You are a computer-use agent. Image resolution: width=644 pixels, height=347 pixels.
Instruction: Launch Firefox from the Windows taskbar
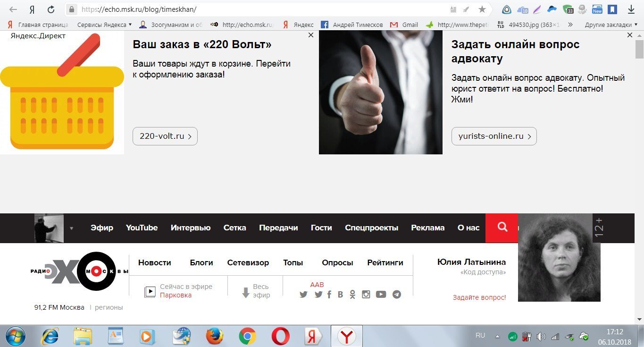[214, 336]
